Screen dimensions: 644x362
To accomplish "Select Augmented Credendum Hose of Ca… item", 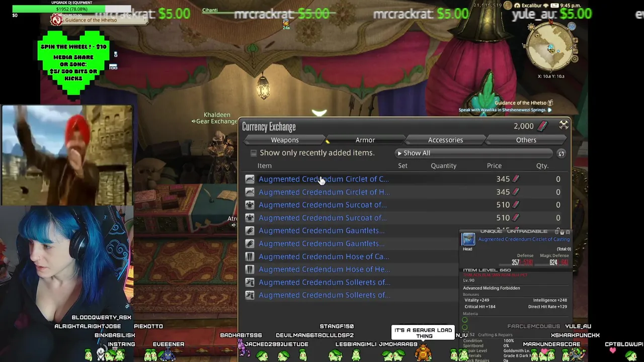I will point(324,256).
